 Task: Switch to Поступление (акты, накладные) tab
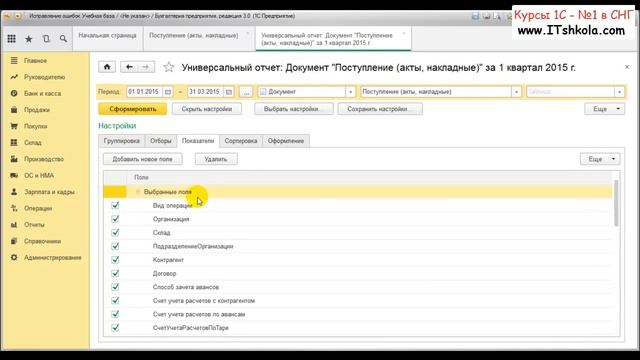pos(193,36)
